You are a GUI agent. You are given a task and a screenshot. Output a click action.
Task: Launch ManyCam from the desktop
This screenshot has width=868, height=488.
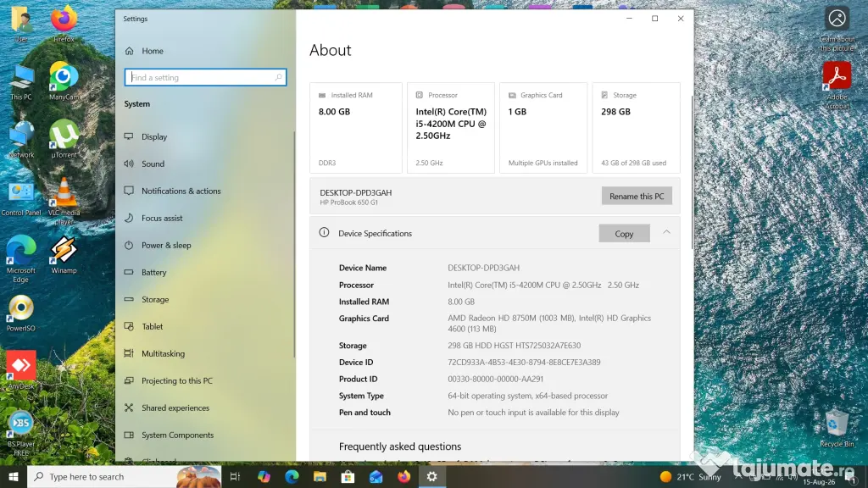click(x=64, y=81)
